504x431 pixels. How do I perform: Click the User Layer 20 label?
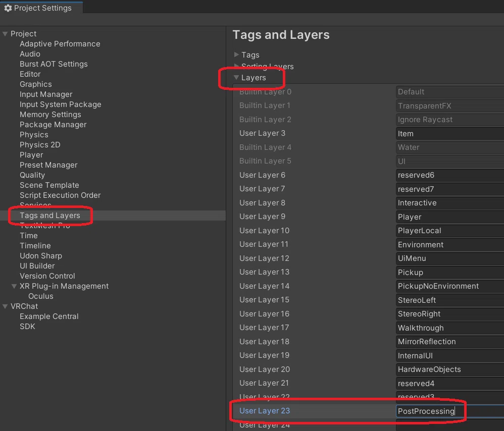click(265, 369)
